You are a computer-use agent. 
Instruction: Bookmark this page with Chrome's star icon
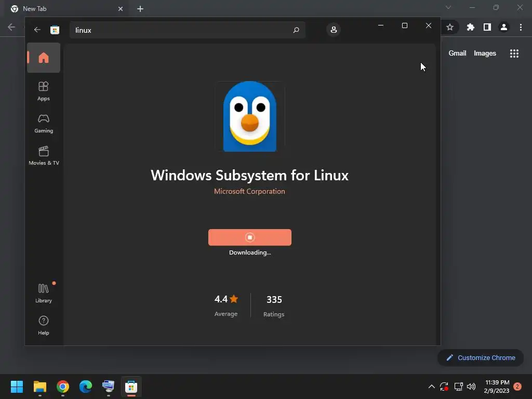point(450,27)
